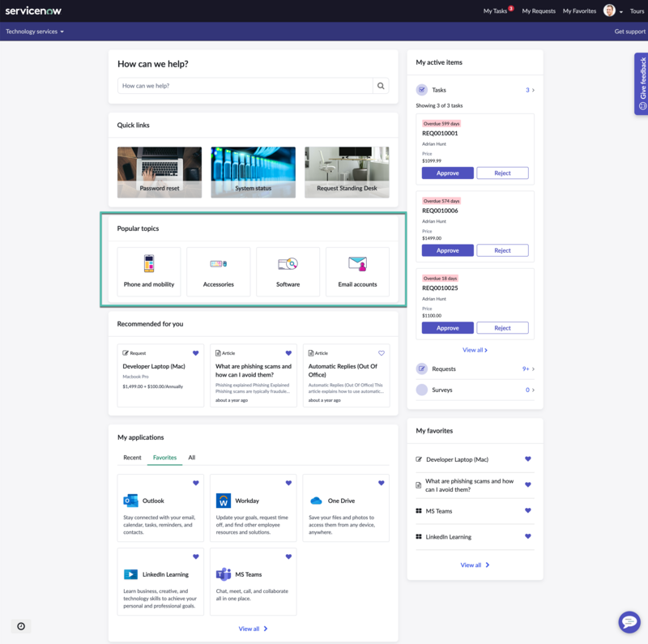
Task: Click the Surveys circle icon
Action: 421,390
